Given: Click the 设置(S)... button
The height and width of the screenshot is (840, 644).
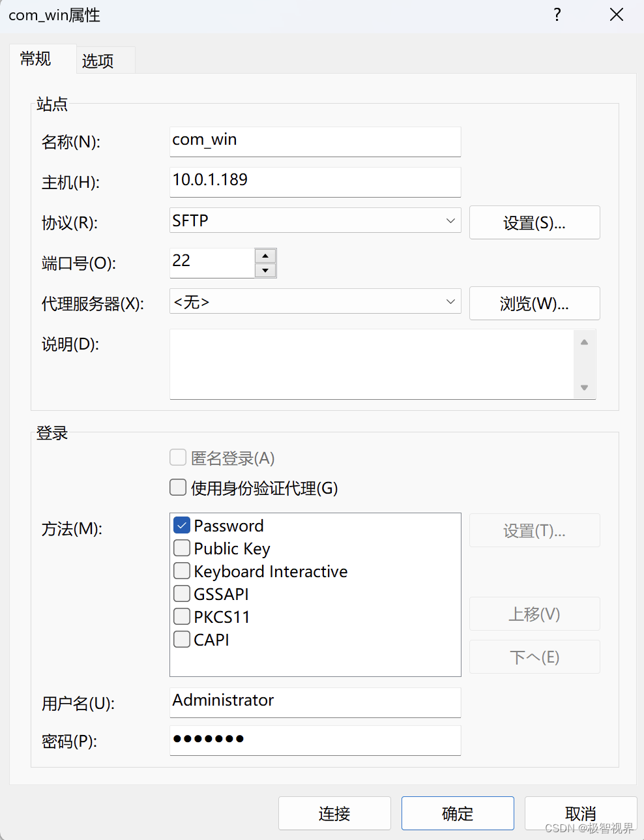Looking at the screenshot, I should tap(534, 222).
